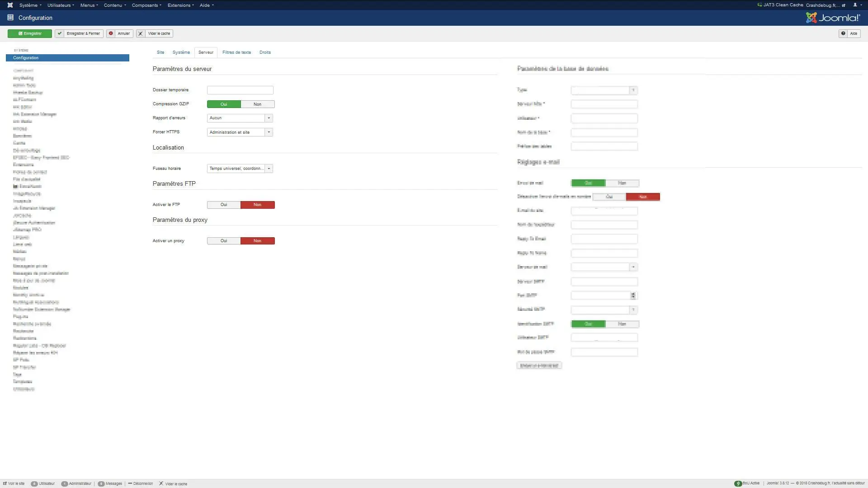Open the Système menu in top bar
This screenshot has height=488, width=868.
(30, 5)
